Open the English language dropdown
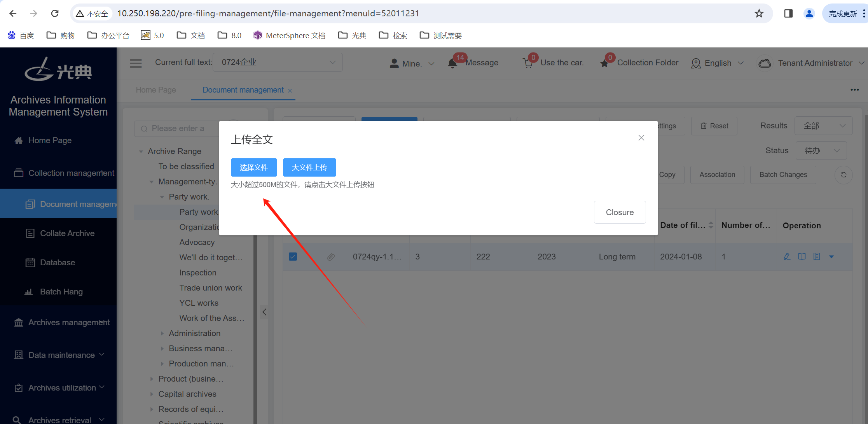 coord(718,63)
